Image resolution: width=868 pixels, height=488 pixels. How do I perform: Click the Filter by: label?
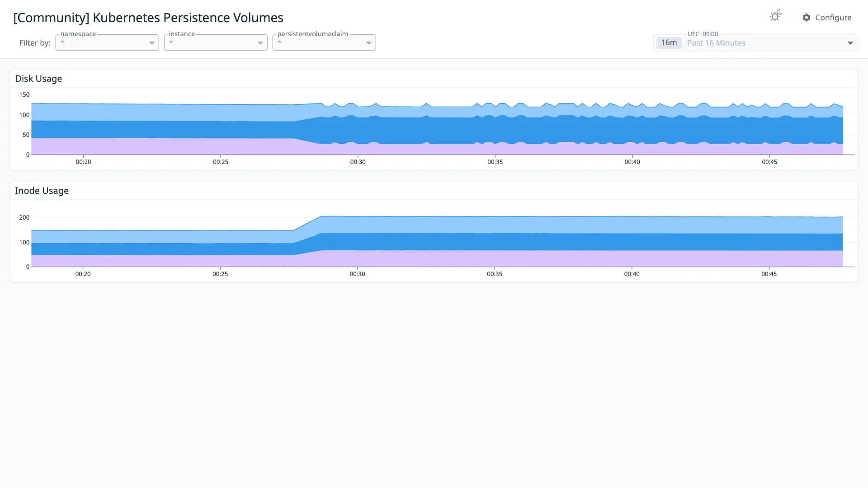(x=35, y=43)
